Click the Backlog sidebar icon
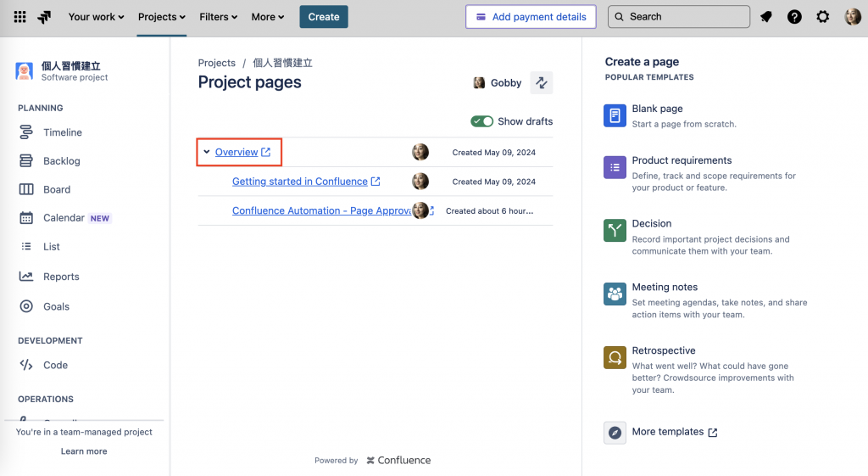The image size is (868, 476). point(26,160)
